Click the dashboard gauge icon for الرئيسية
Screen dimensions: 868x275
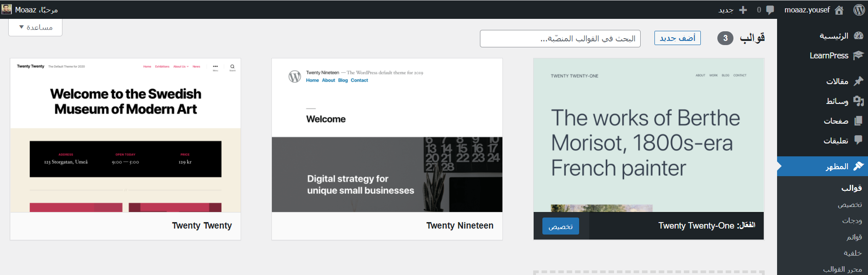(x=858, y=36)
